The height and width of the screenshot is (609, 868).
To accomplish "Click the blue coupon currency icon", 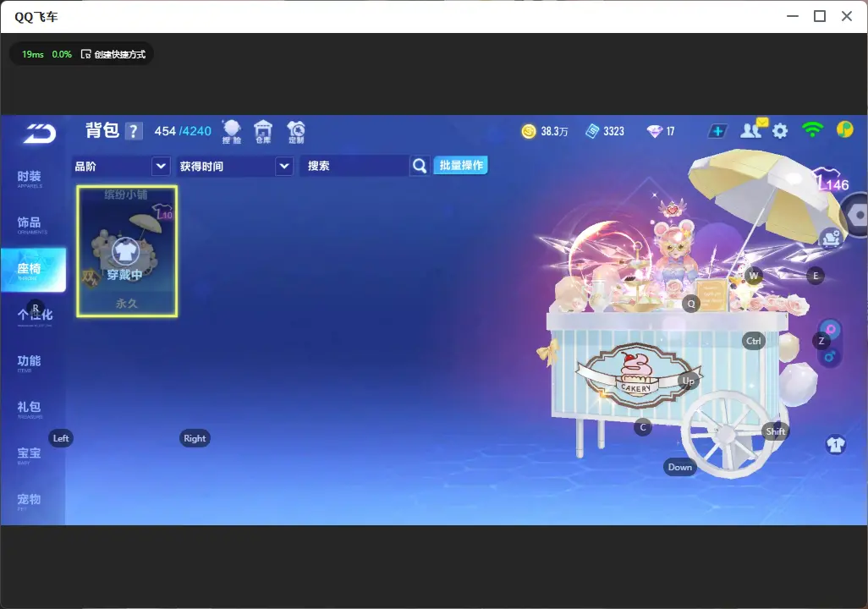I will coord(592,131).
